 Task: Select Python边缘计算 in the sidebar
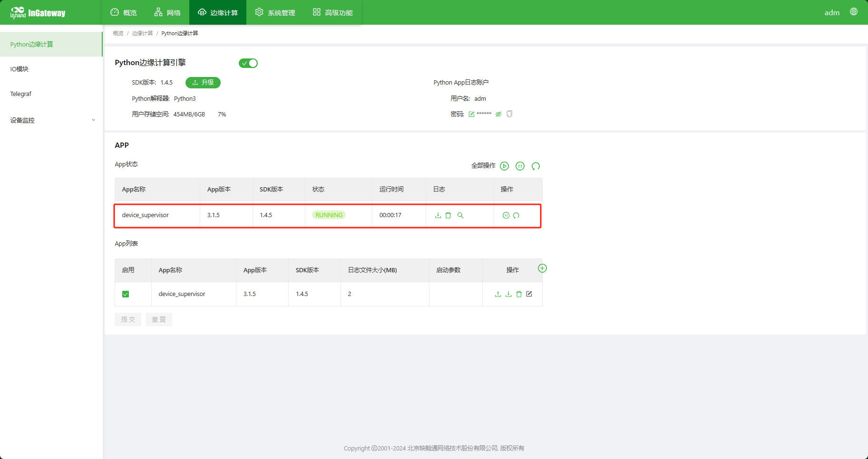[51, 44]
